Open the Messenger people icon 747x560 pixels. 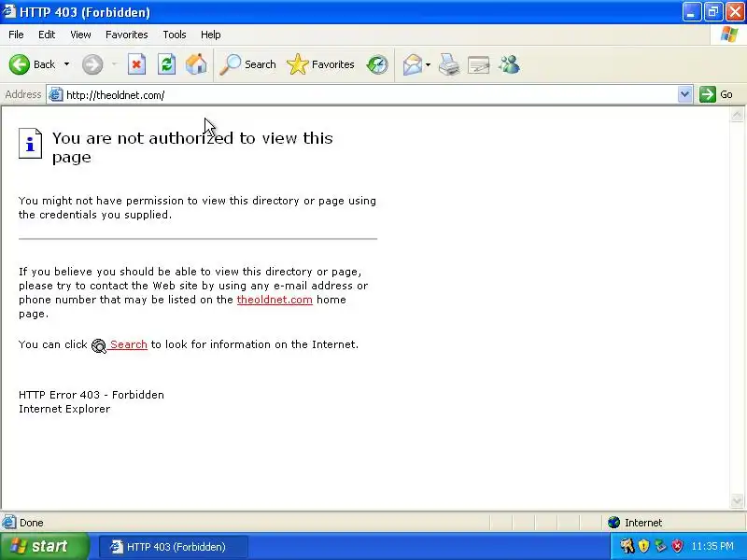coord(509,64)
